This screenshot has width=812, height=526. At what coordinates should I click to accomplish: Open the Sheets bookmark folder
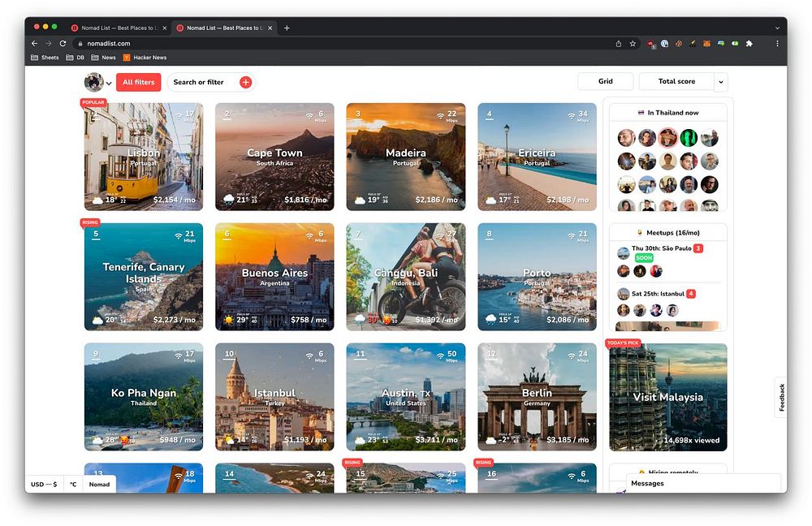(x=45, y=58)
